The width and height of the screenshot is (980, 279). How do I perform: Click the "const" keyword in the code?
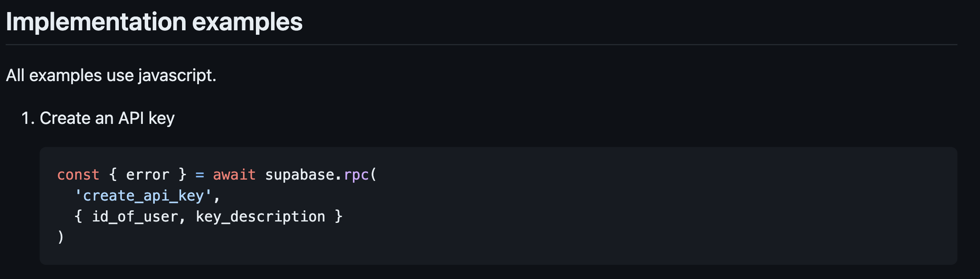(x=78, y=175)
